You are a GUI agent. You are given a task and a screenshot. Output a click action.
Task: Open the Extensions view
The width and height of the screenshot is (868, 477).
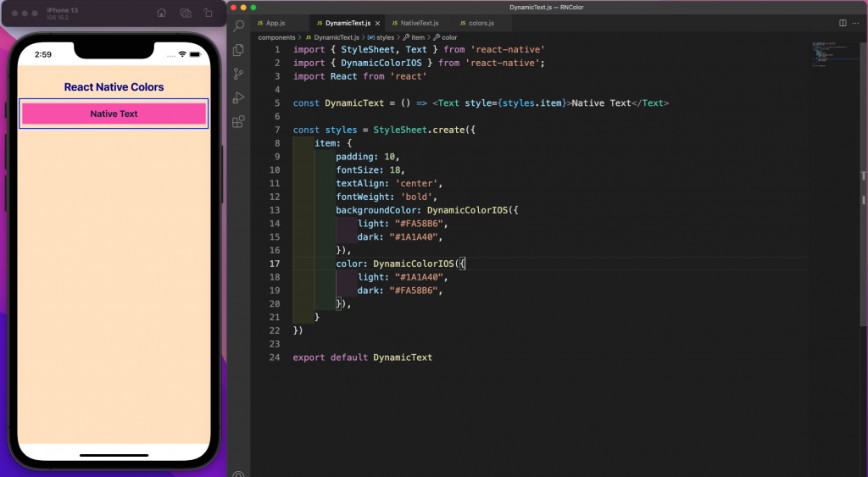[x=238, y=122]
